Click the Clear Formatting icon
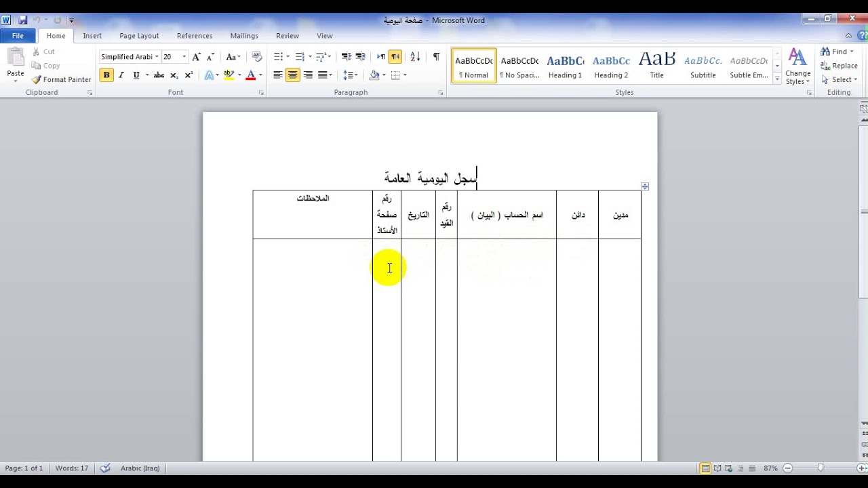Screen dimensions: 868x488 256,57
